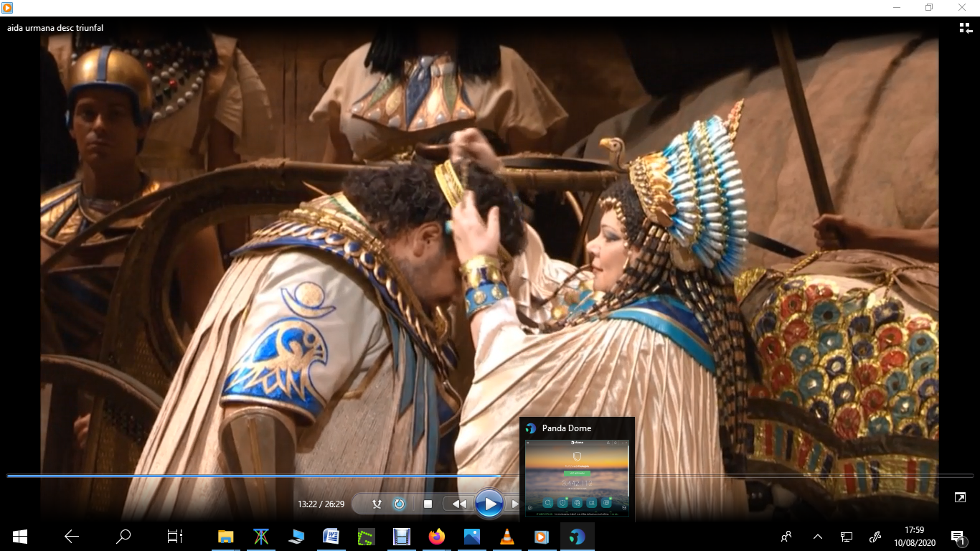This screenshot has height=551, width=980.
Task: Open File Explorer from the taskbar
Action: [225, 536]
